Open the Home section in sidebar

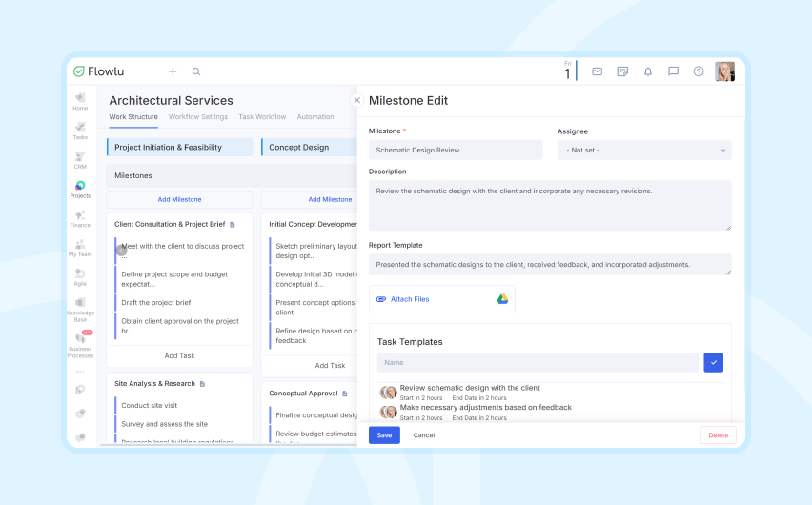coord(80,100)
